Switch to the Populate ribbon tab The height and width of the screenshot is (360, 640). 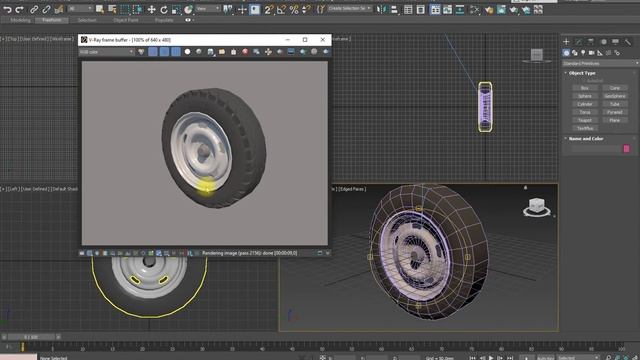point(164,20)
